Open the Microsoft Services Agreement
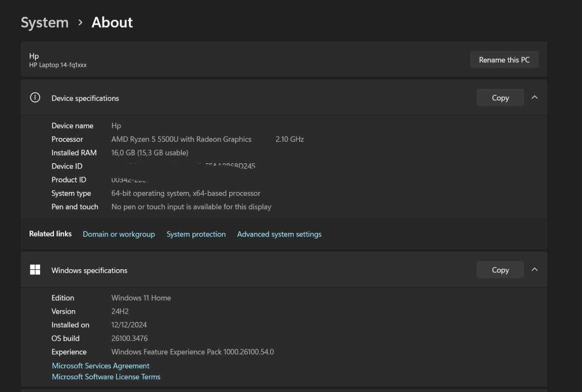 pyautogui.click(x=100, y=366)
